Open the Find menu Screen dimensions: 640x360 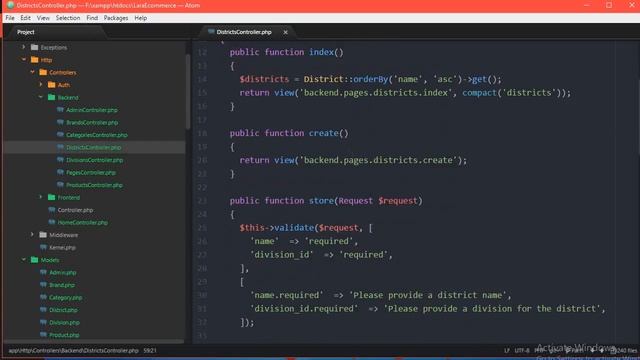pos(92,18)
